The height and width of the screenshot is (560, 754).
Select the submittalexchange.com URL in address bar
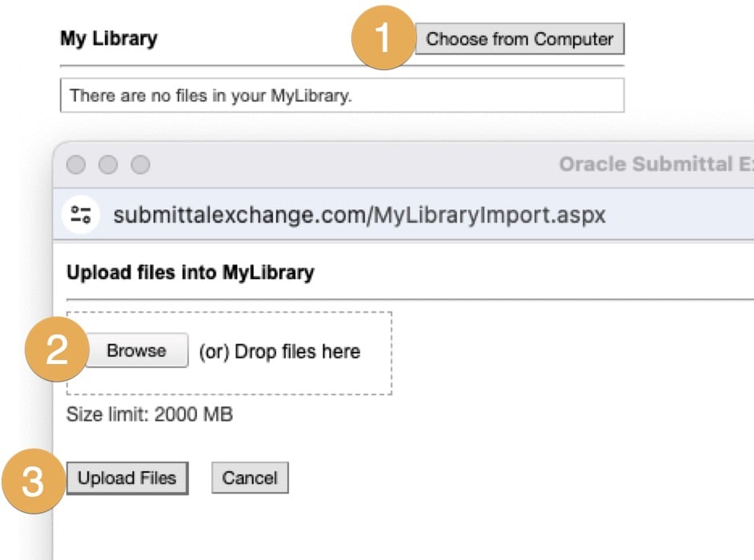(x=359, y=214)
